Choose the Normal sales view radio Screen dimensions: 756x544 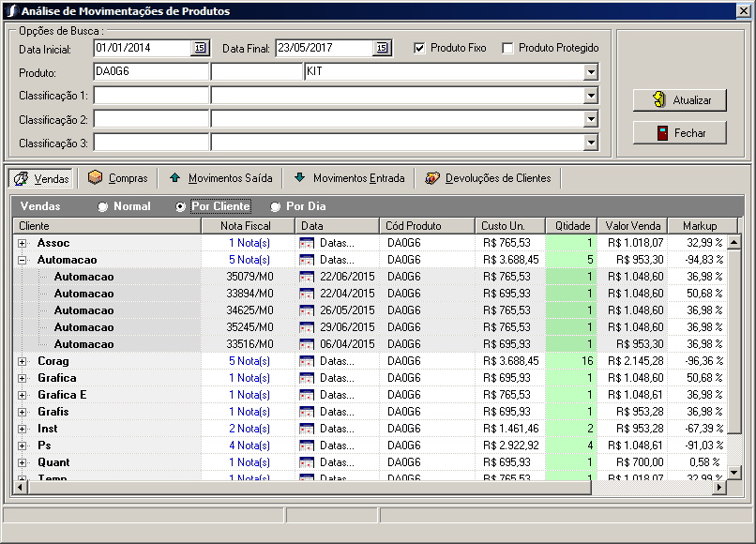coord(102,206)
